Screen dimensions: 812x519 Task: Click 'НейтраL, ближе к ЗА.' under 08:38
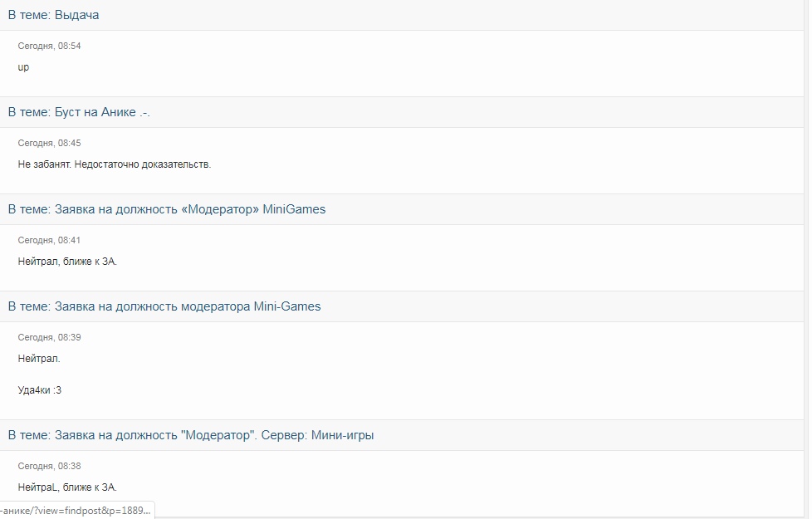click(67, 487)
